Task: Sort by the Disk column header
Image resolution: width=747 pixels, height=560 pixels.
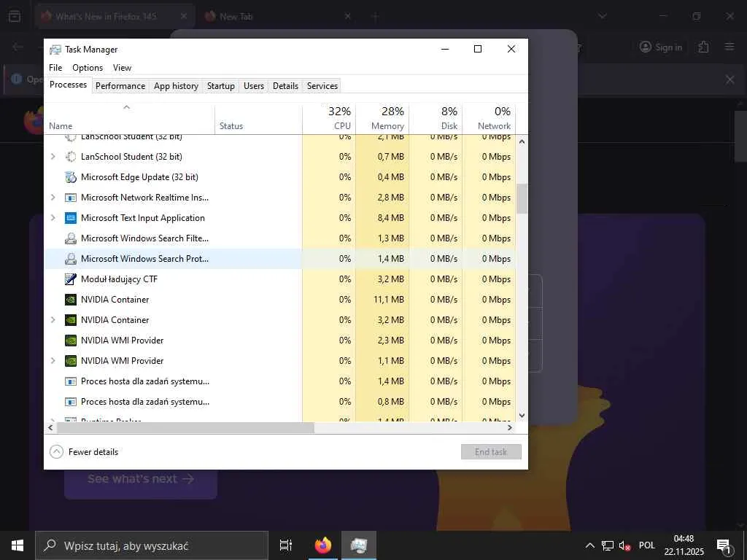Action: [436, 119]
